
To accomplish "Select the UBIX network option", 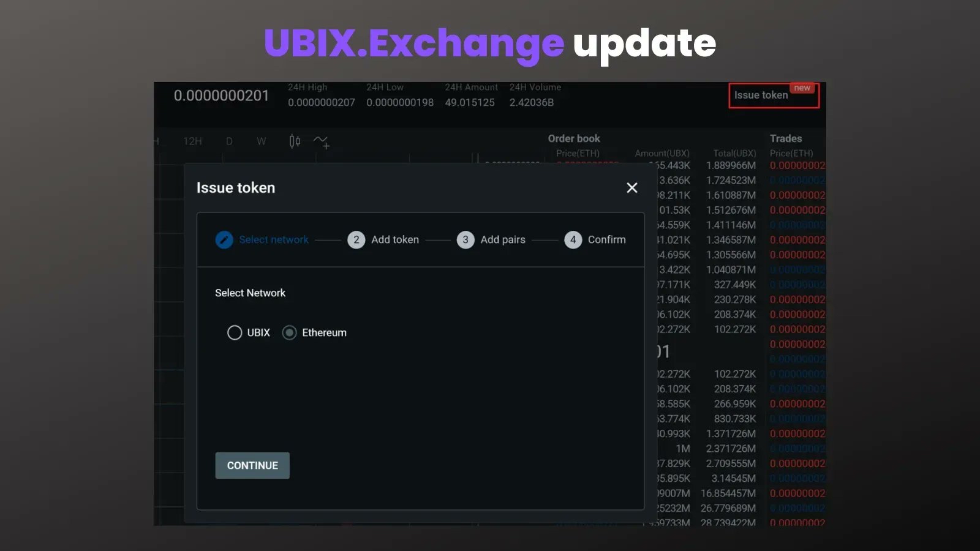I will point(235,332).
